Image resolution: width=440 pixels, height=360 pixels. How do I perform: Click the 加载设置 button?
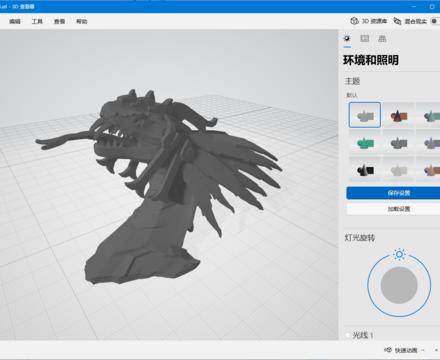tap(393, 209)
